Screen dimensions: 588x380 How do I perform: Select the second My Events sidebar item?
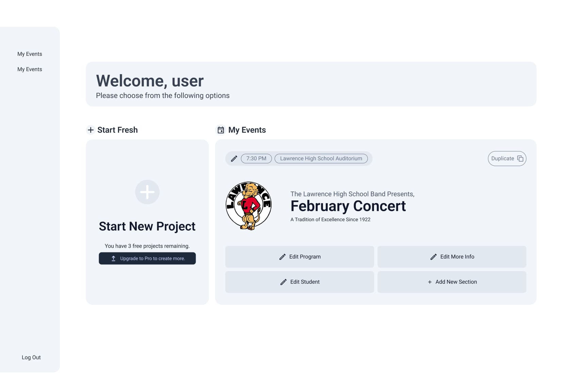pos(30,69)
